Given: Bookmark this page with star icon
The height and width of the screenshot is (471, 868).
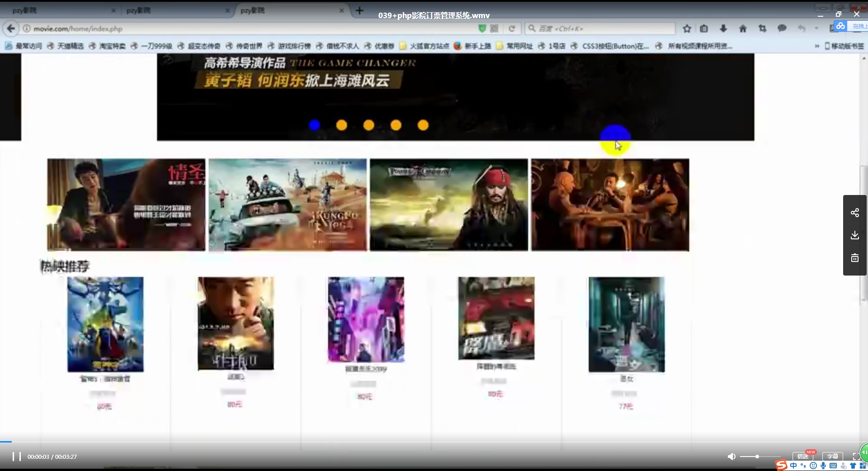Looking at the screenshot, I should point(687,29).
